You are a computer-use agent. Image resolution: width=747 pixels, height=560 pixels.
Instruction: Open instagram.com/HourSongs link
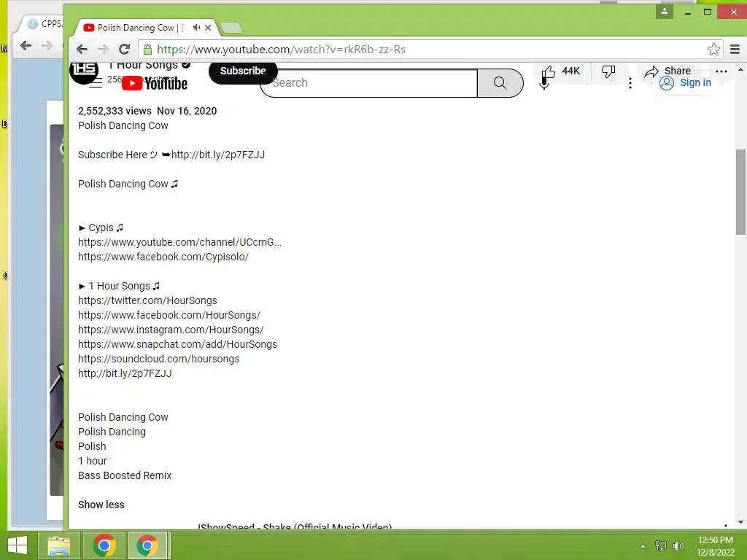click(x=171, y=330)
